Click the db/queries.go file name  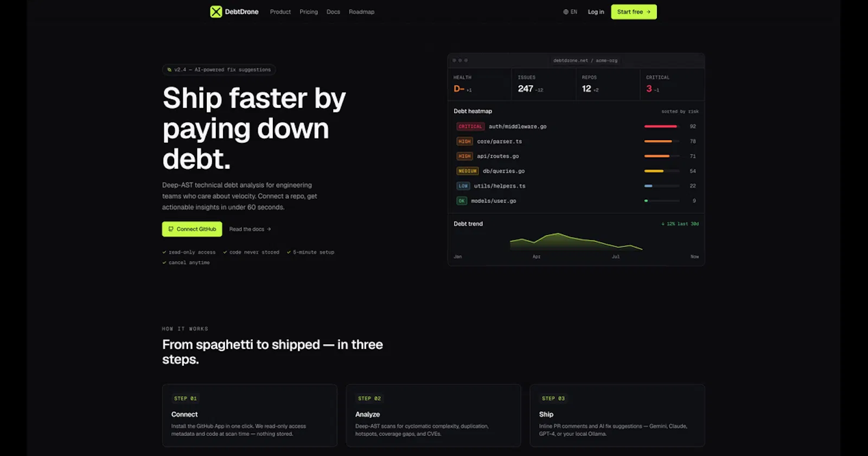(503, 171)
